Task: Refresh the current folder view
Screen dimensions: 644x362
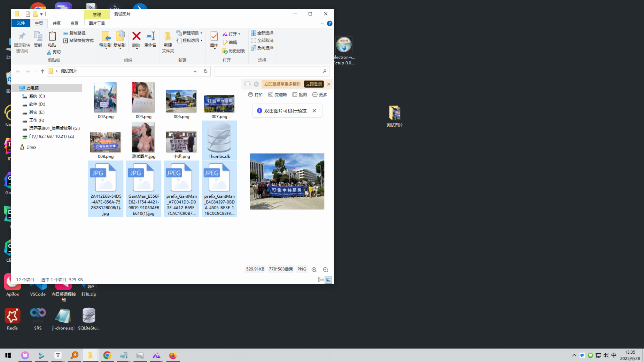Action: coord(205,71)
